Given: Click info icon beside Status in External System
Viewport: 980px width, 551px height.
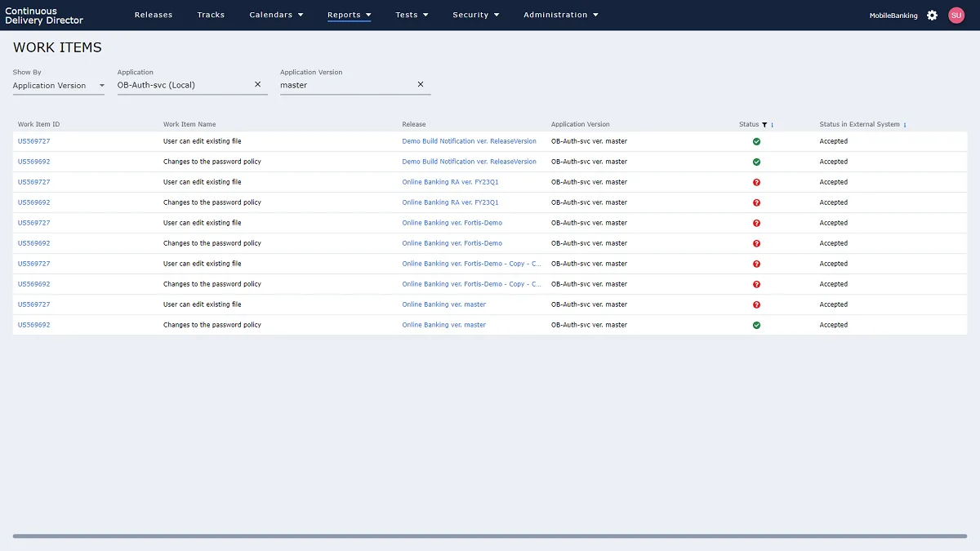Looking at the screenshot, I should pyautogui.click(x=905, y=125).
